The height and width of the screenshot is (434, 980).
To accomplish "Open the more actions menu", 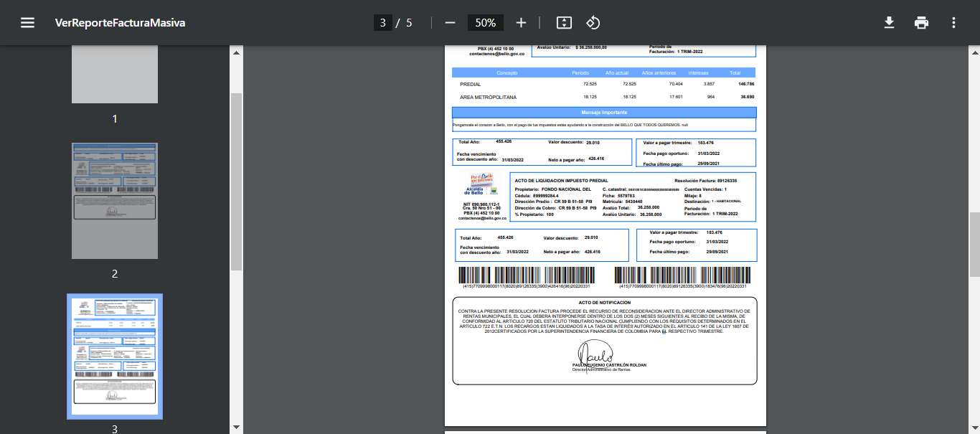I will pyautogui.click(x=953, y=22).
